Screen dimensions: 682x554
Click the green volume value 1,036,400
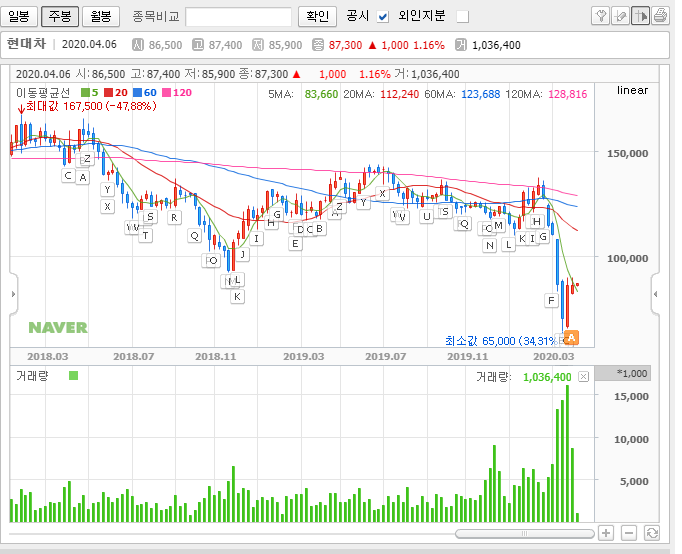click(x=547, y=377)
